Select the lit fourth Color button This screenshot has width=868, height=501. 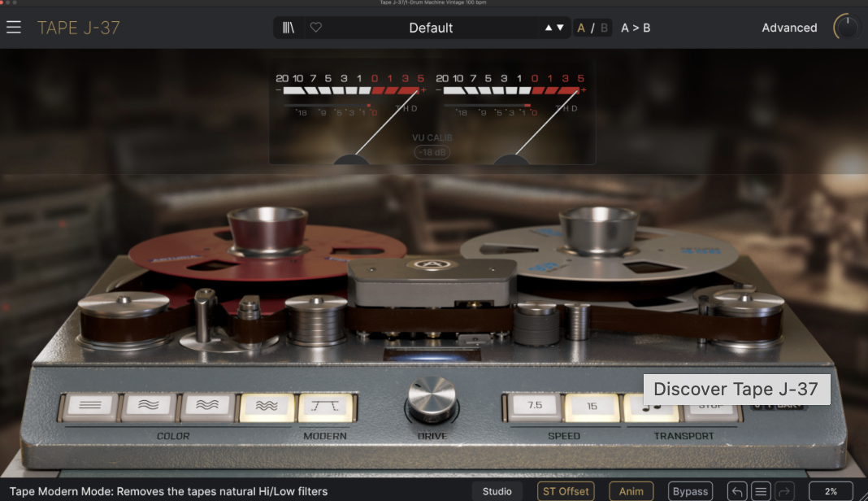[267, 406]
